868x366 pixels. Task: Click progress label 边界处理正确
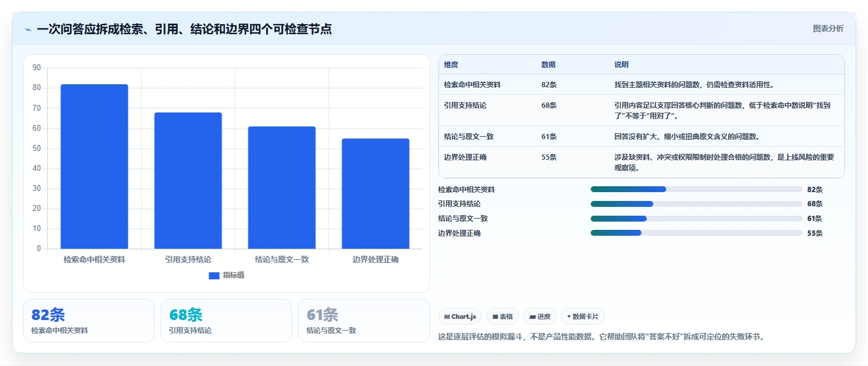pyautogui.click(x=460, y=233)
